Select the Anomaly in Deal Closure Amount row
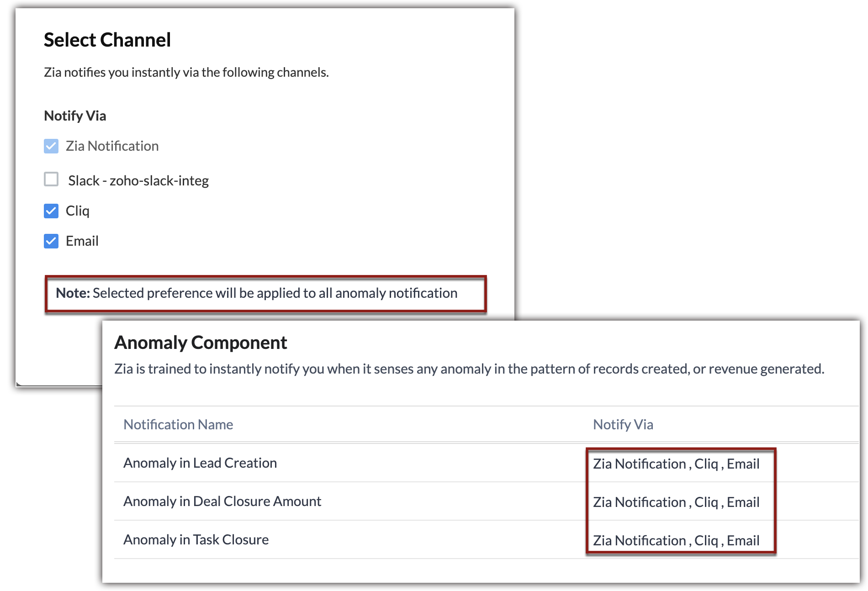The image size is (868, 591). click(x=222, y=501)
